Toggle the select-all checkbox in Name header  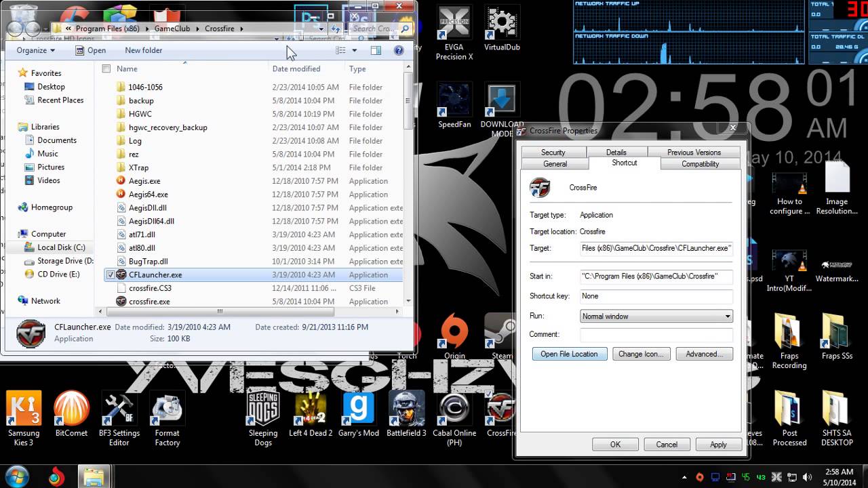106,68
